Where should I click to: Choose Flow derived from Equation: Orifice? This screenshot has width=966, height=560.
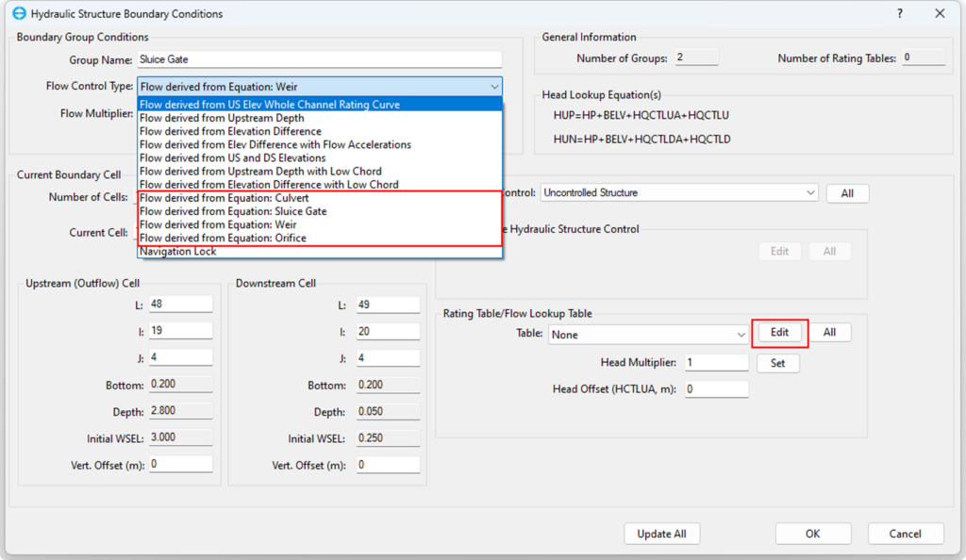[x=223, y=238]
